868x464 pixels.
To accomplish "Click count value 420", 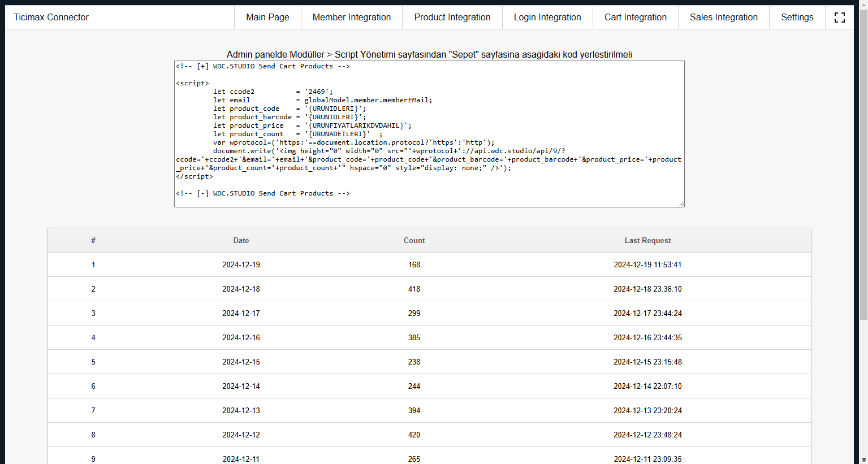I will click(414, 435).
